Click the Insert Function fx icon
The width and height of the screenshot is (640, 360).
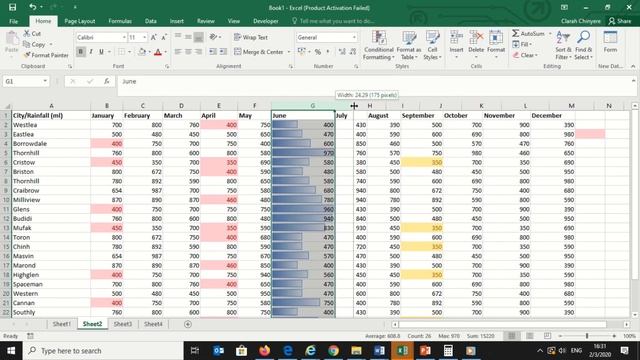pos(107,81)
